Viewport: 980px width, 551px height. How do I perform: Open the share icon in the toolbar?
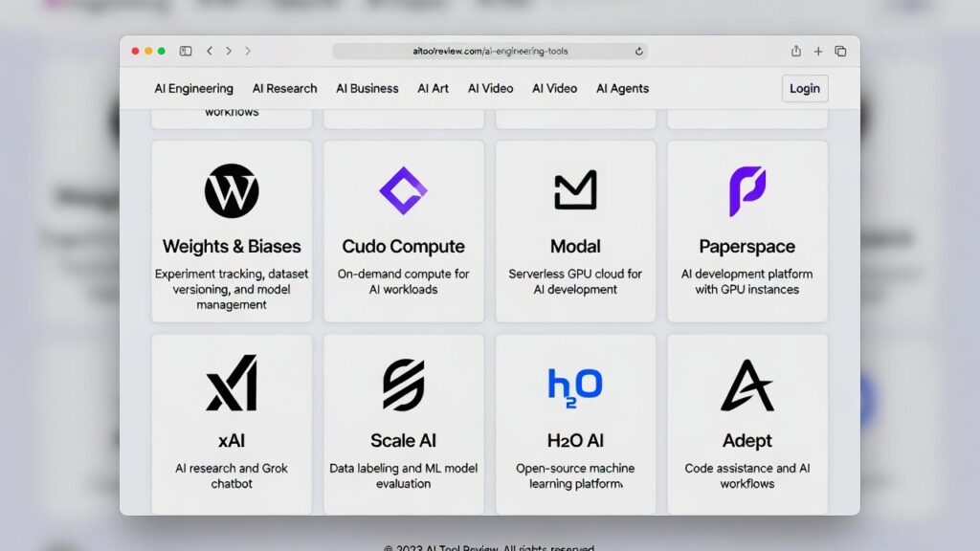tap(795, 51)
